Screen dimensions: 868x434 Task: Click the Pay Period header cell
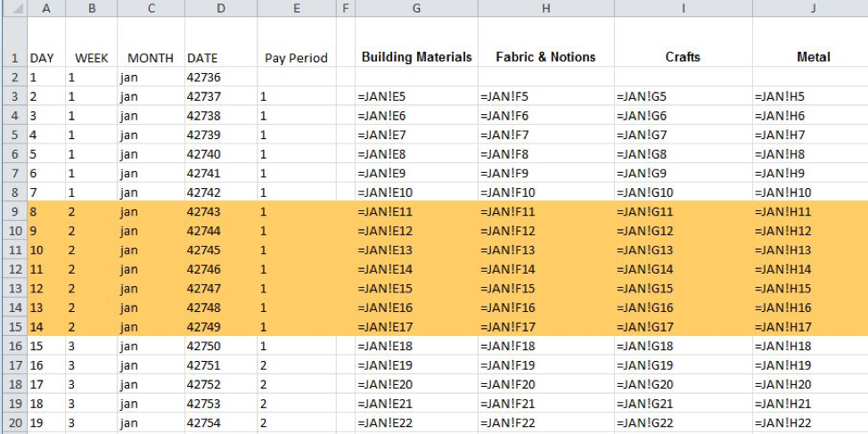tap(296, 42)
